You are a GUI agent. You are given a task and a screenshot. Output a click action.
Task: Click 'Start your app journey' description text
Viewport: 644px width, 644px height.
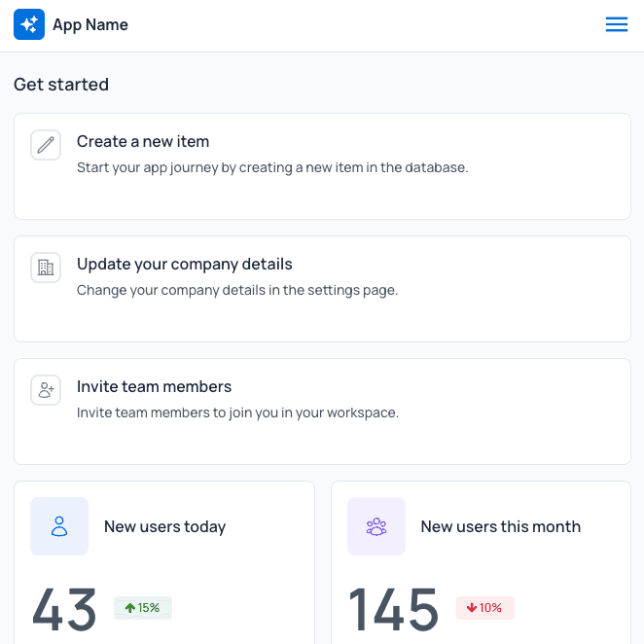point(272,167)
